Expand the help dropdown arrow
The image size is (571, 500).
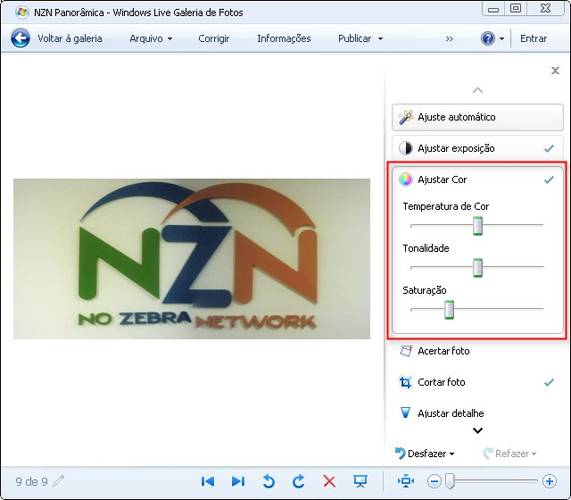[x=501, y=39]
